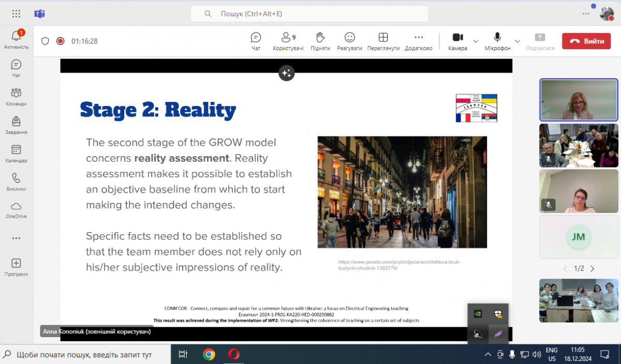Open the Додатково more options menu

418,41
